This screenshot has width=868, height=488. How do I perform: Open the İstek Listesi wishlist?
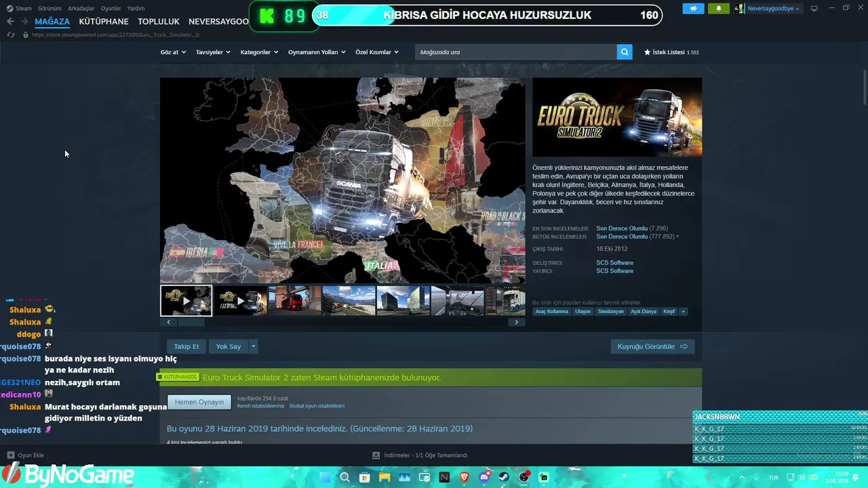click(x=671, y=52)
